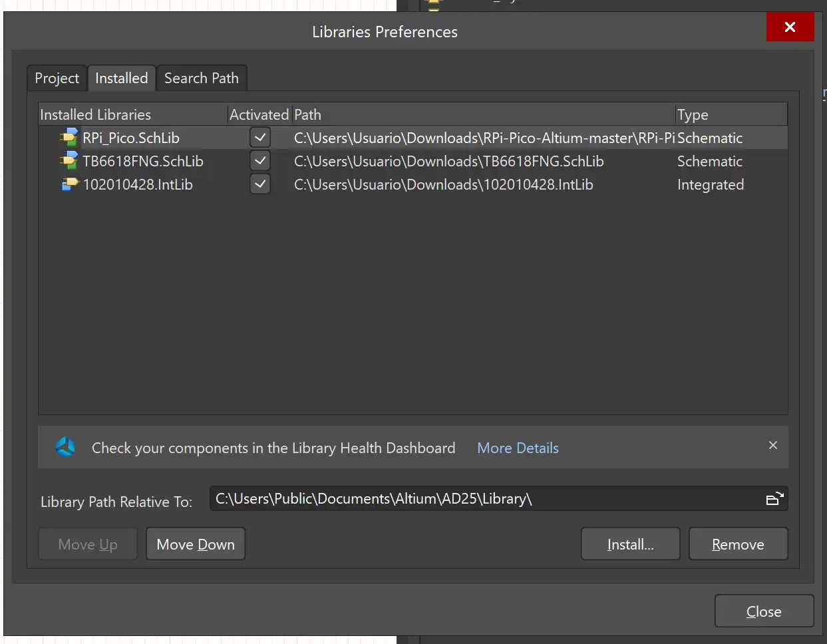Click the RPi-Pico-Altium-master path cell
This screenshot has width=827, height=644.
pyautogui.click(x=484, y=138)
